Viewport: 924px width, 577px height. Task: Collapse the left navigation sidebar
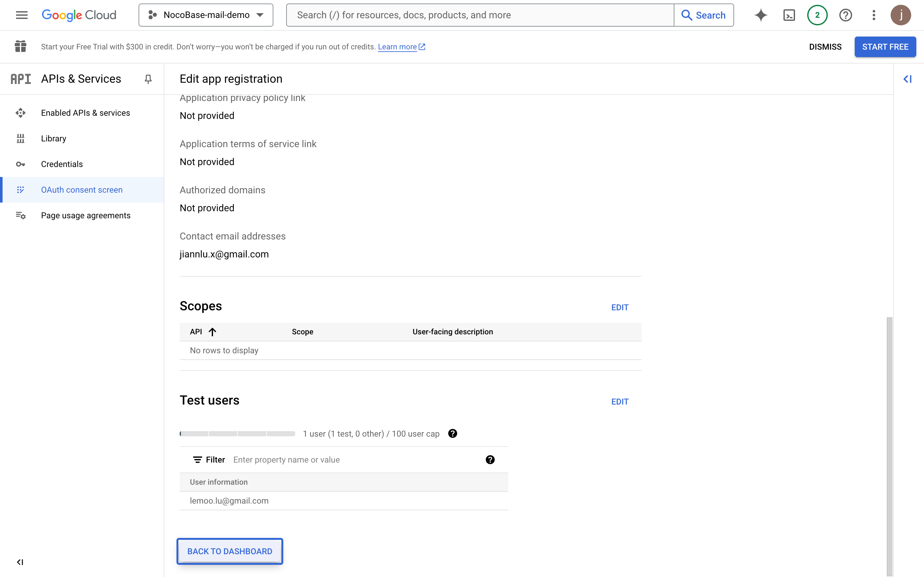click(x=20, y=562)
